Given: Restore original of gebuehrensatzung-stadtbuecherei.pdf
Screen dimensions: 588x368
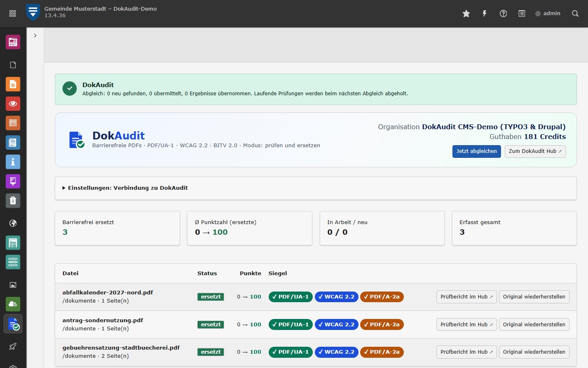Looking at the screenshot, I should pyautogui.click(x=534, y=352).
